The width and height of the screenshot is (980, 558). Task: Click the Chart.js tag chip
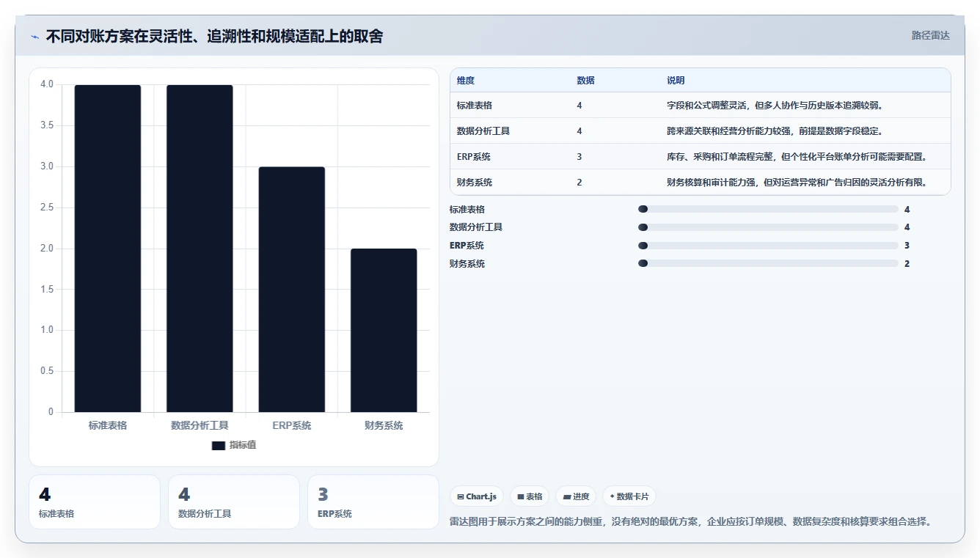click(477, 496)
